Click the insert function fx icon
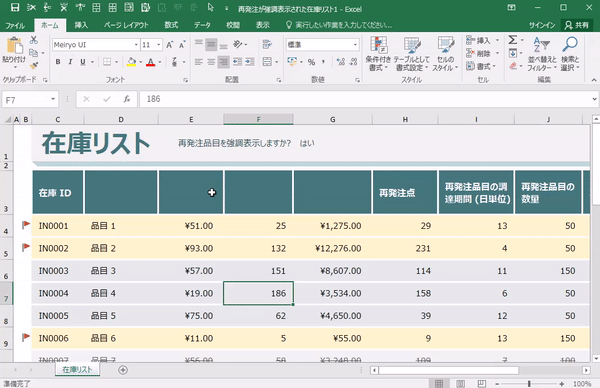The image size is (600, 388). coord(127,99)
